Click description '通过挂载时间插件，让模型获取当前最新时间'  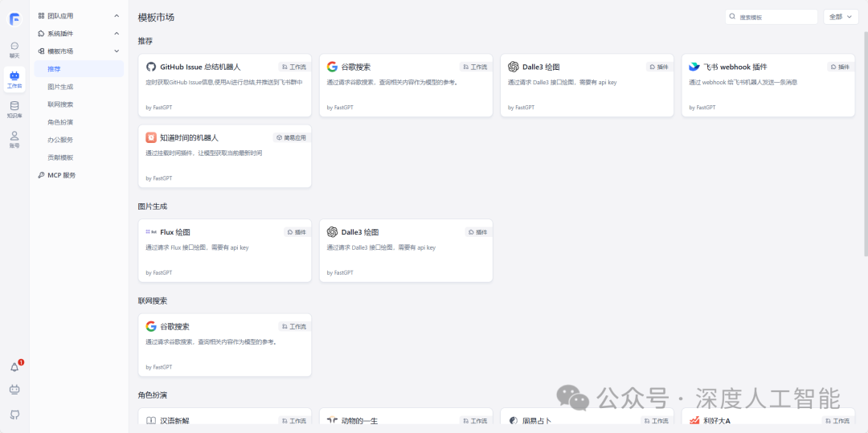[203, 153]
